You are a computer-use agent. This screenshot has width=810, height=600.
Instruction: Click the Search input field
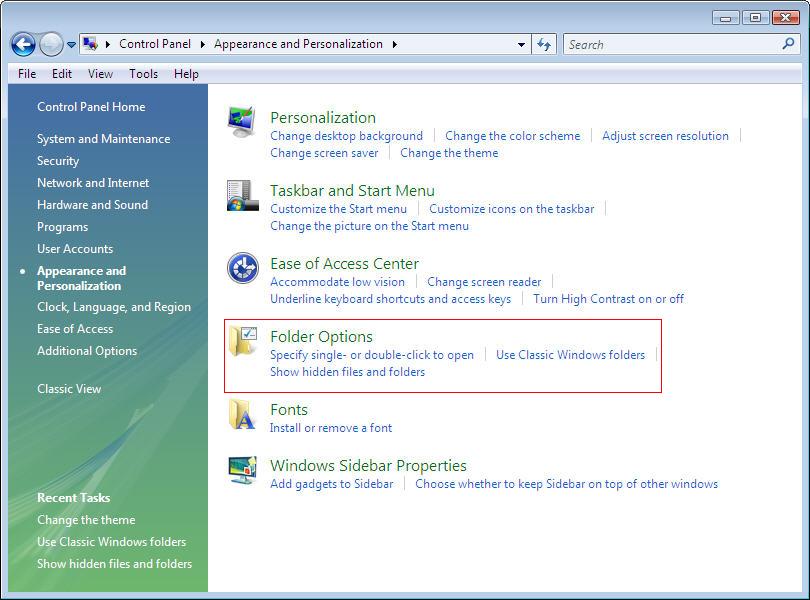(x=672, y=44)
